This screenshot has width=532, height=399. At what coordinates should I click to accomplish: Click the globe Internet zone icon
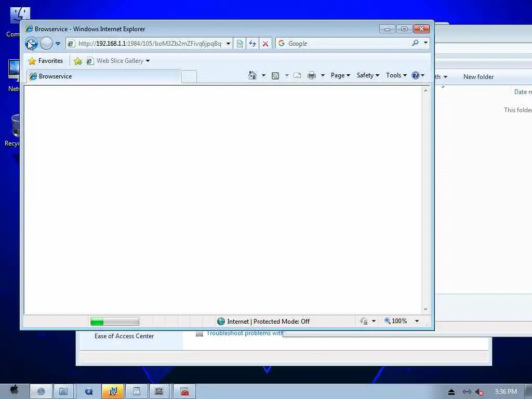(x=221, y=321)
